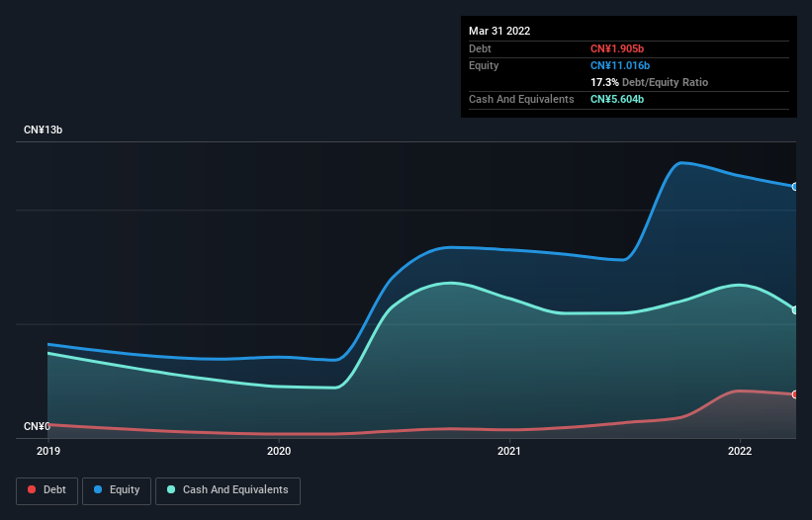The height and width of the screenshot is (520, 812).
Task: Click the tooltip Cash And Equivalents label
Action: pyautogui.click(x=521, y=99)
